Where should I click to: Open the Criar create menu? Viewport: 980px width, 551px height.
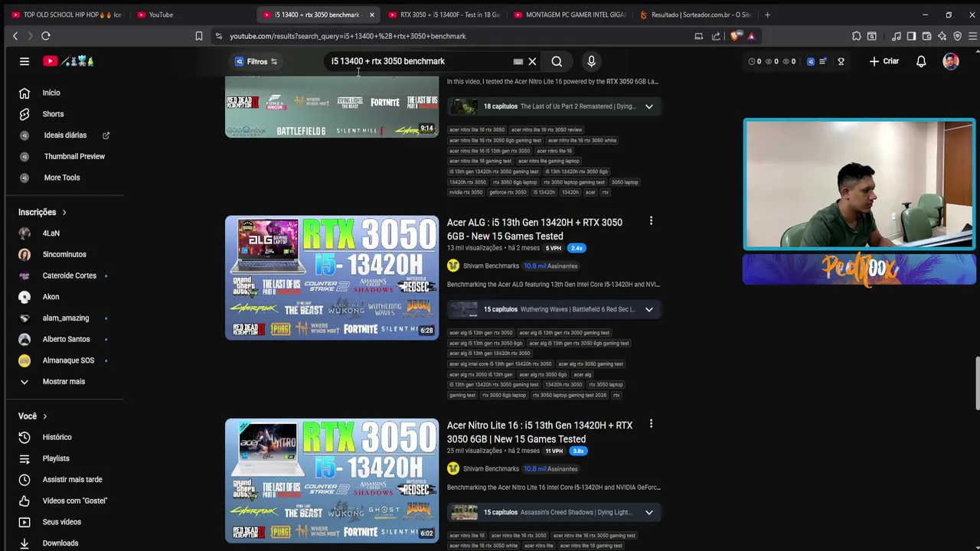[884, 61]
